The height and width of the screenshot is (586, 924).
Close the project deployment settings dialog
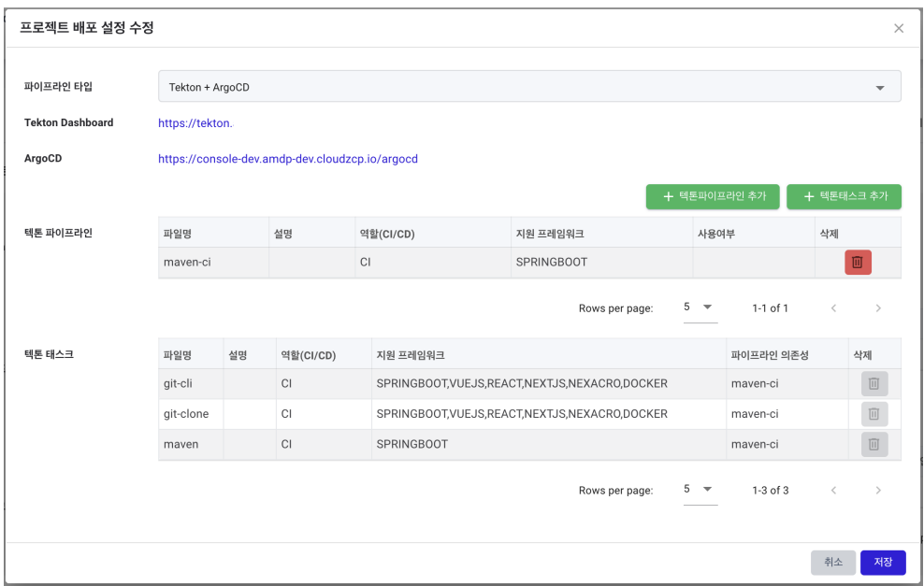tap(898, 28)
